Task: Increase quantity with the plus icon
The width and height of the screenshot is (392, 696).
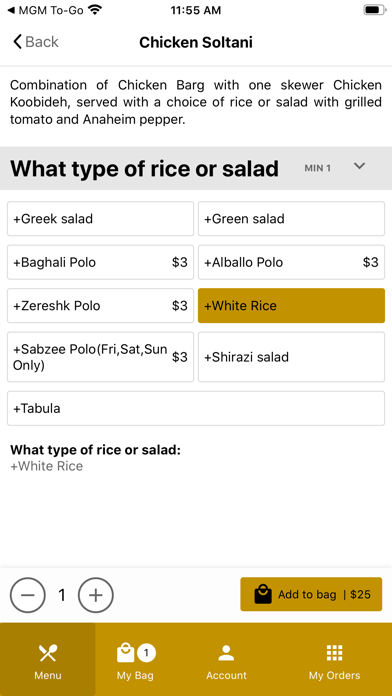Action: tap(96, 595)
